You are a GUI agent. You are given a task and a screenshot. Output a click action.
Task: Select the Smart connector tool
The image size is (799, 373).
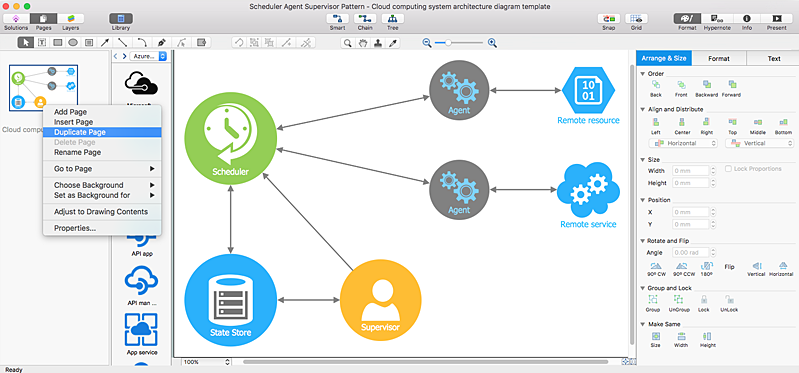[337, 19]
